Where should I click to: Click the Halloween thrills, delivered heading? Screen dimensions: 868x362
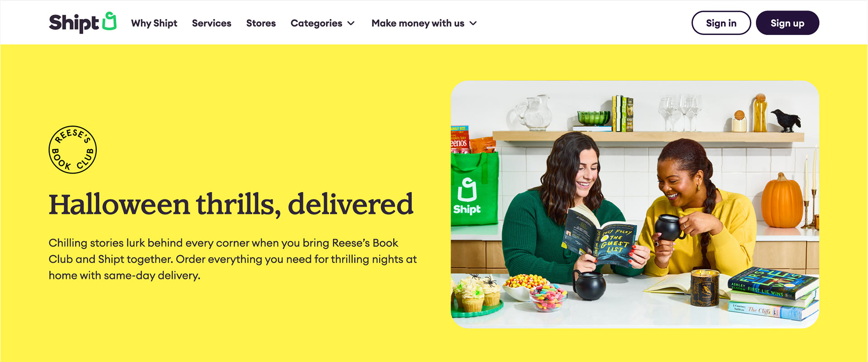click(231, 204)
